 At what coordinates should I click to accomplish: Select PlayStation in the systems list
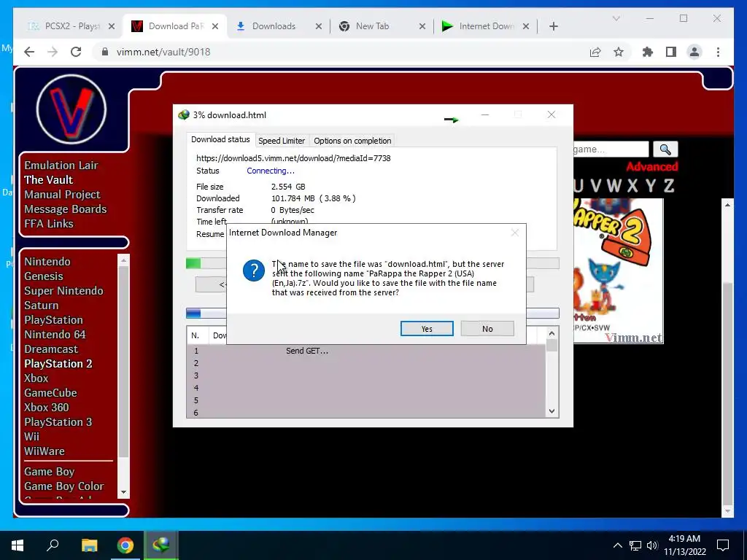click(x=53, y=320)
